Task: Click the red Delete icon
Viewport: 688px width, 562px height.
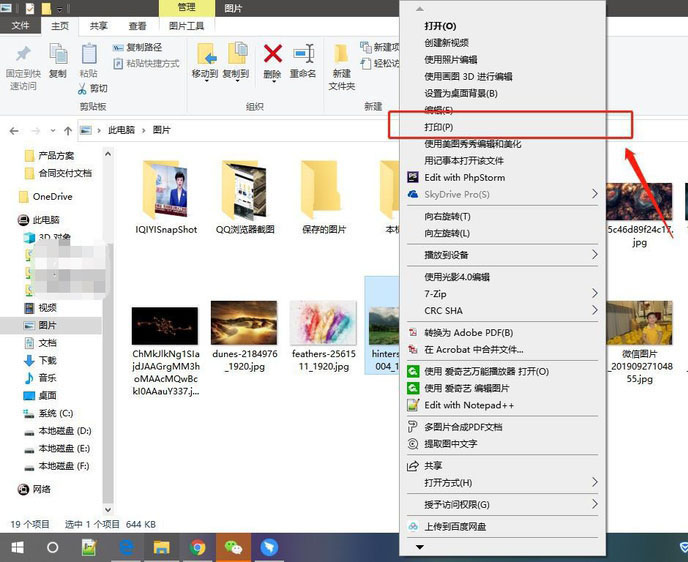Action: [x=272, y=54]
